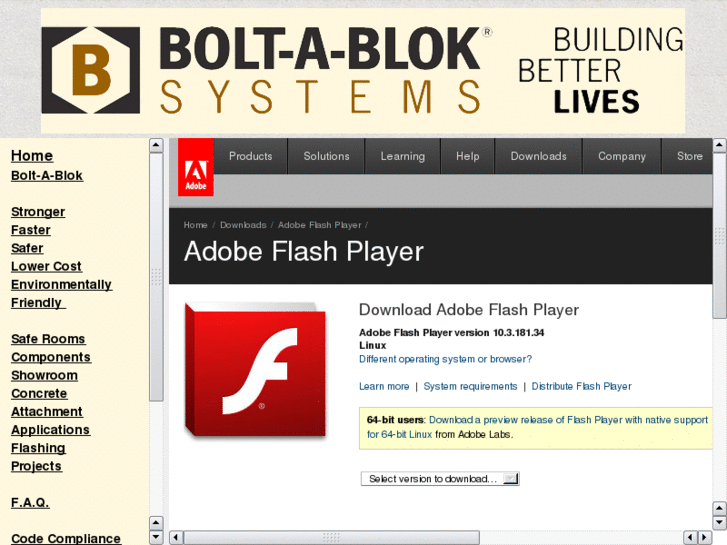The image size is (727, 545).
Task: Click the red Flash Player box image
Action: click(x=255, y=370)
